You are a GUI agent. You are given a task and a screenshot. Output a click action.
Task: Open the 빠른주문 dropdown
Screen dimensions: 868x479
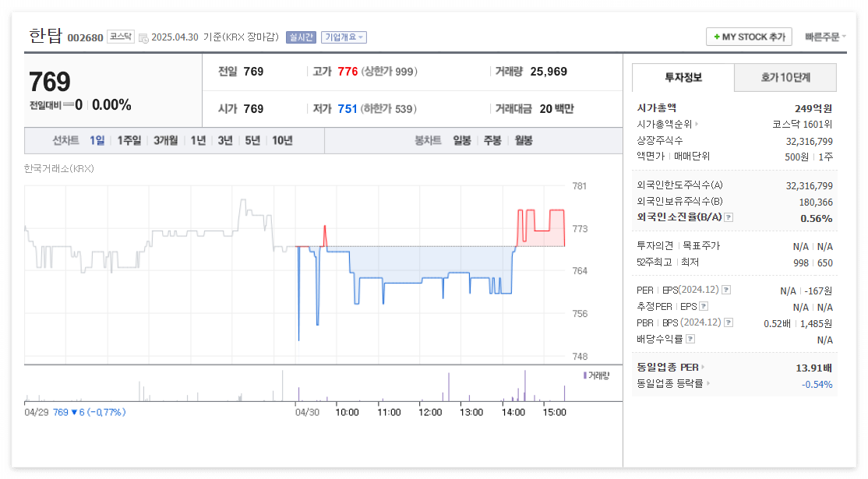point(824,36)
